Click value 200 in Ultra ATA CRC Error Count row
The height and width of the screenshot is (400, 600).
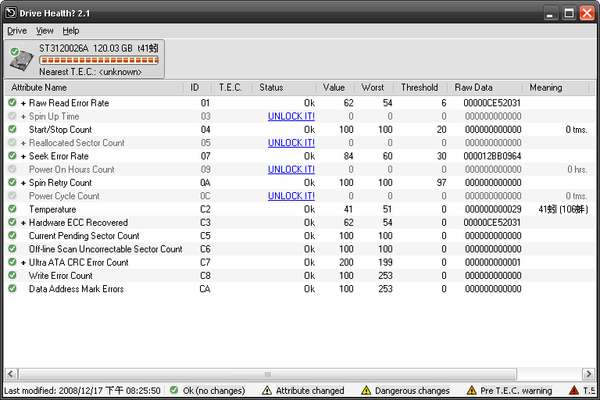346,262
